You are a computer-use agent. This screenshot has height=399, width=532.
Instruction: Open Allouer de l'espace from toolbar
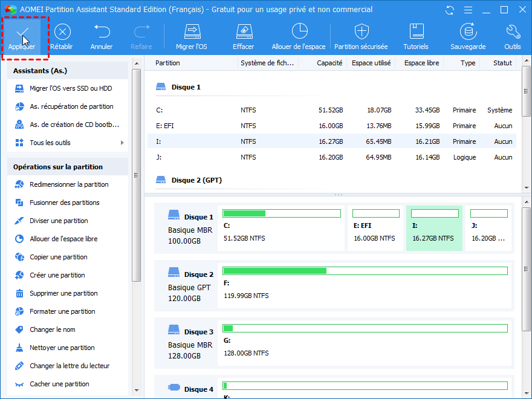point(299,32)
